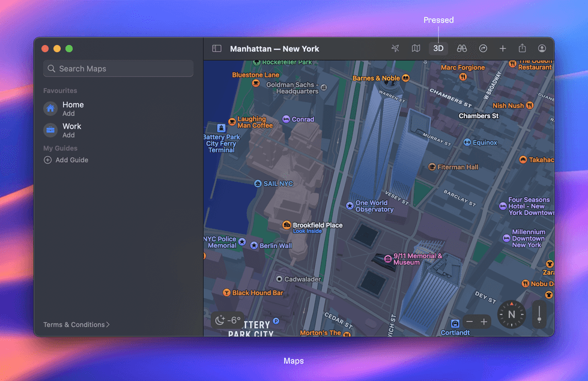
Task: Select Morton's The Steakhouse pin
Action: point(347,334)
